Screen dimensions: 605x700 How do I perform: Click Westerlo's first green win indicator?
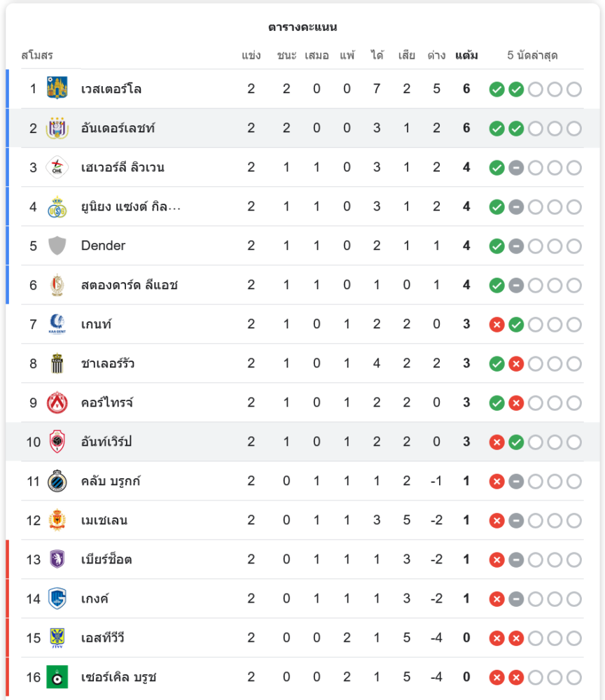click(496, 89)
